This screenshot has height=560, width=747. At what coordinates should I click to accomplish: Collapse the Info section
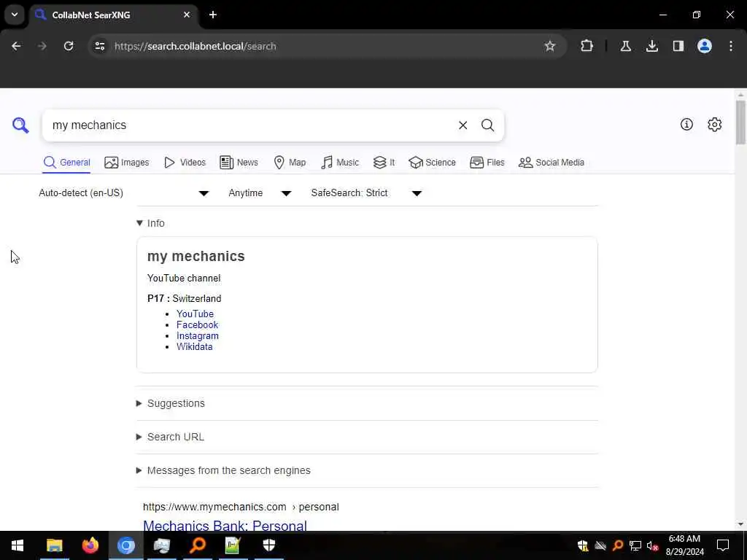[150, 223]
